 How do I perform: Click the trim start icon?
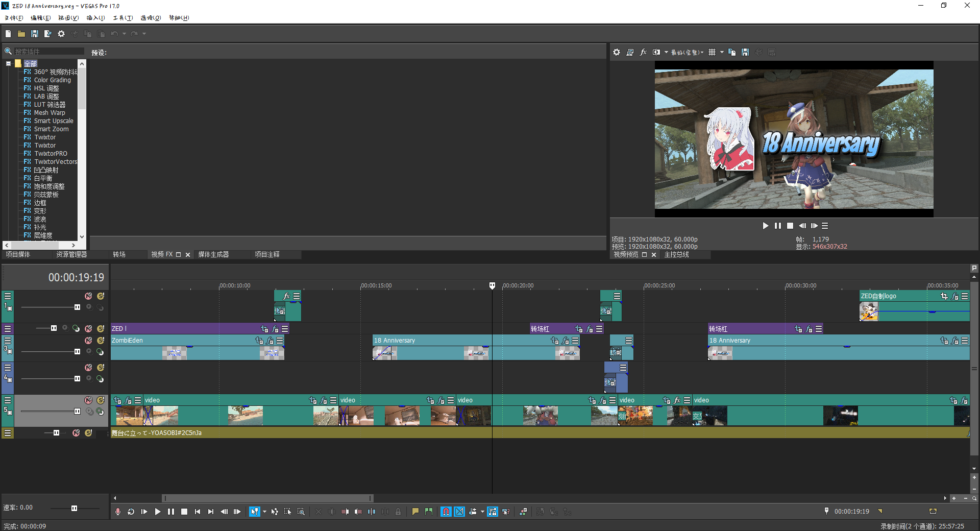pos(345,512)
